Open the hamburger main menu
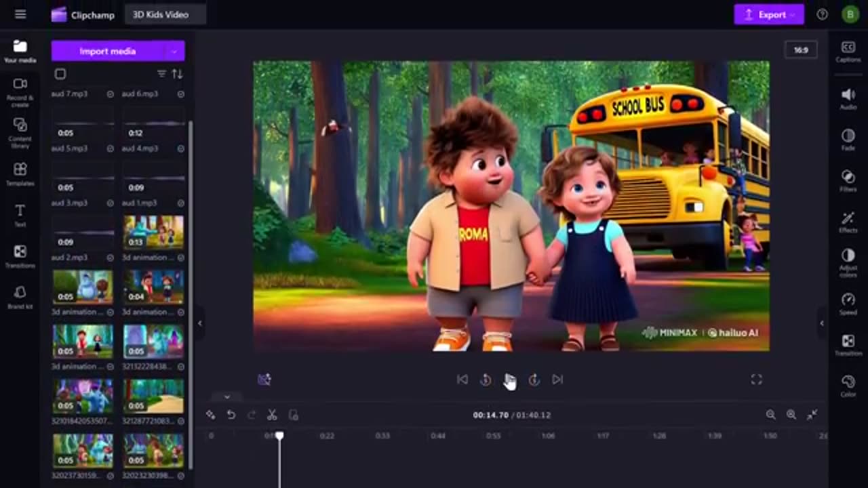This screenshot has width=868, height=488. (x=20, y=14)
